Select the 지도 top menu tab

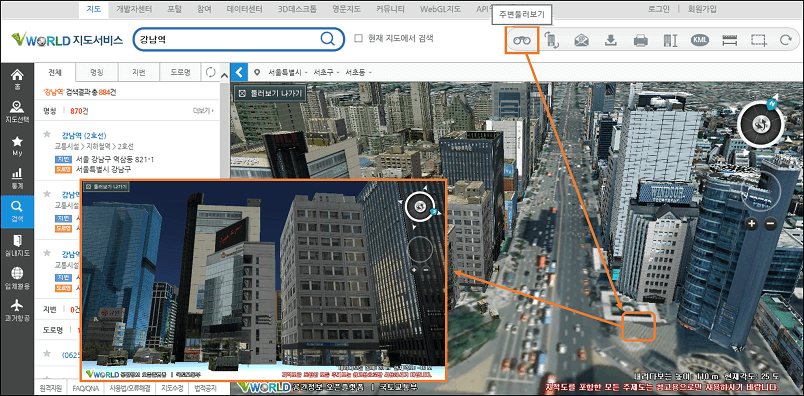click(94, 9)
